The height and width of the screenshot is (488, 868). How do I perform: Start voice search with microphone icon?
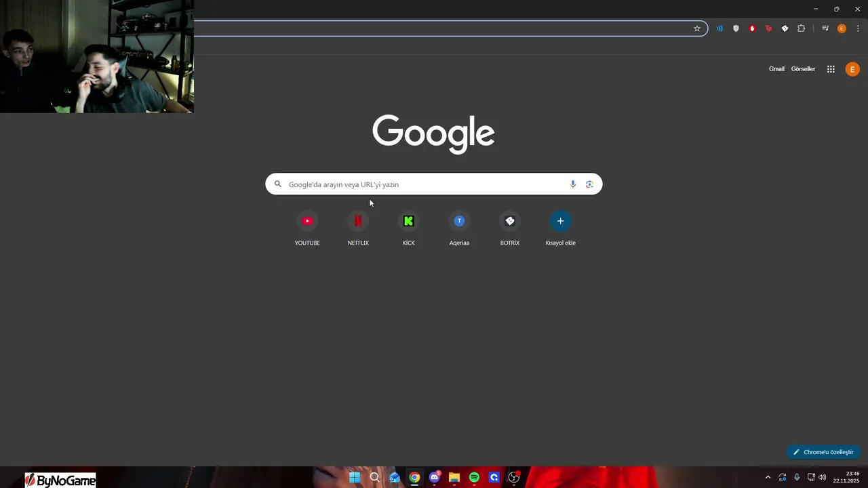coord(573,184)
